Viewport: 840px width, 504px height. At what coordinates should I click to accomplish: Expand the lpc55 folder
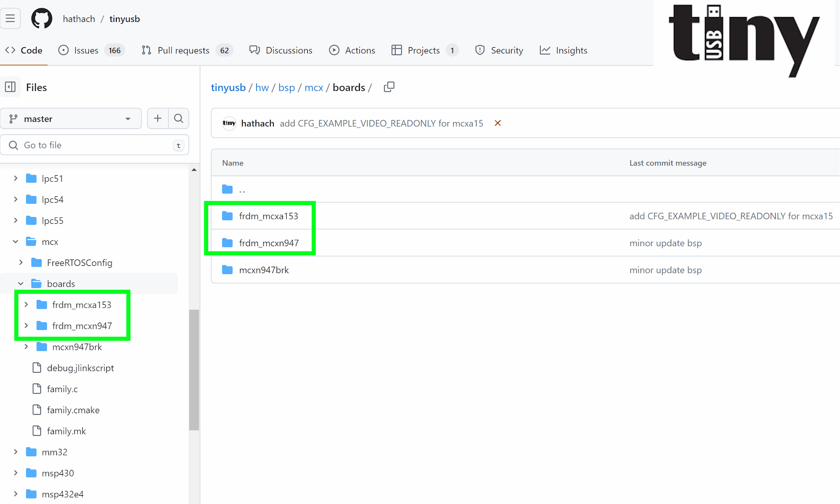click(16, 221)
